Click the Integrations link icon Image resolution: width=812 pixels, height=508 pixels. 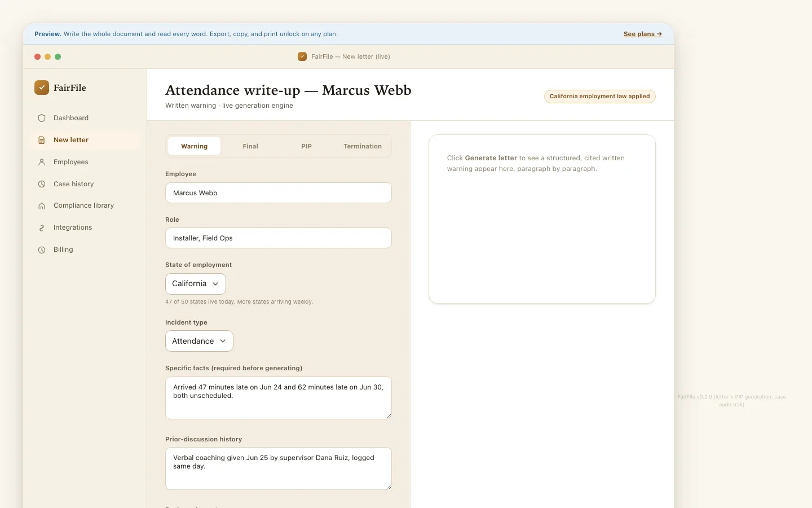click(42, 228)
